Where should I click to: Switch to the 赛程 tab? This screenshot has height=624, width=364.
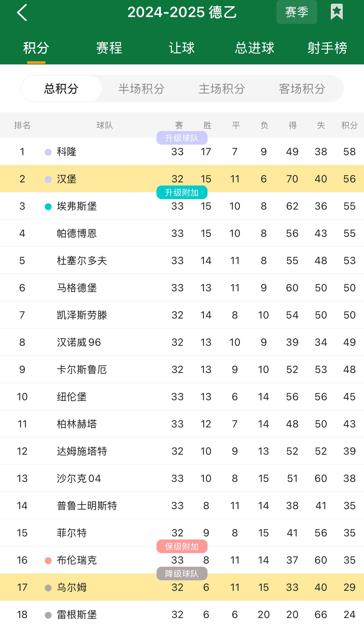pyautogui.click(x=109, y=48)
